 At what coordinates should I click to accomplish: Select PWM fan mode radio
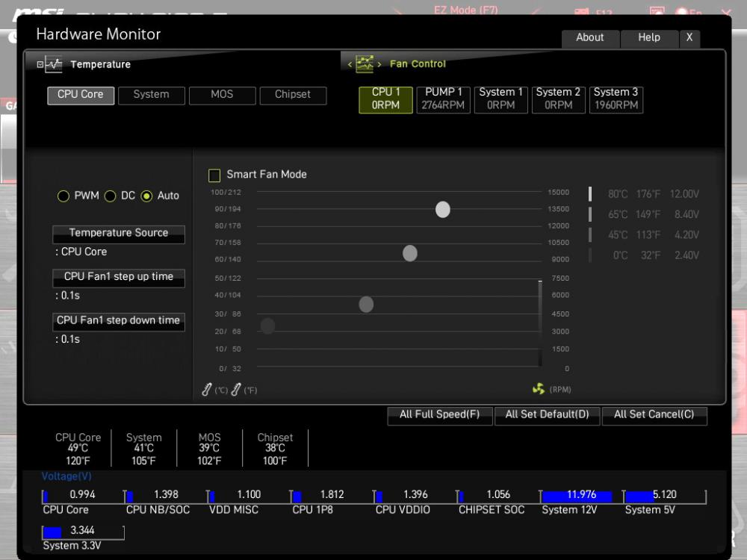pyautogui.click(x=63, y=196)
